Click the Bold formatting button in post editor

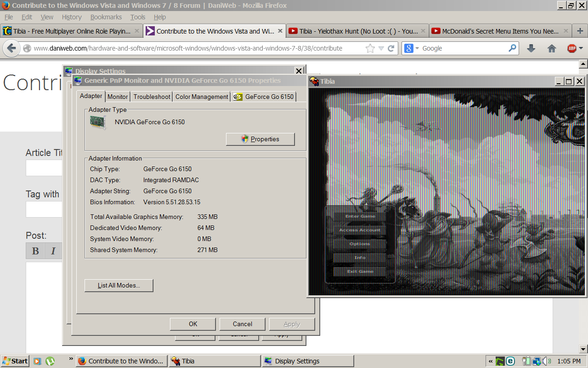pyautogui.click(x=35, y=251)
